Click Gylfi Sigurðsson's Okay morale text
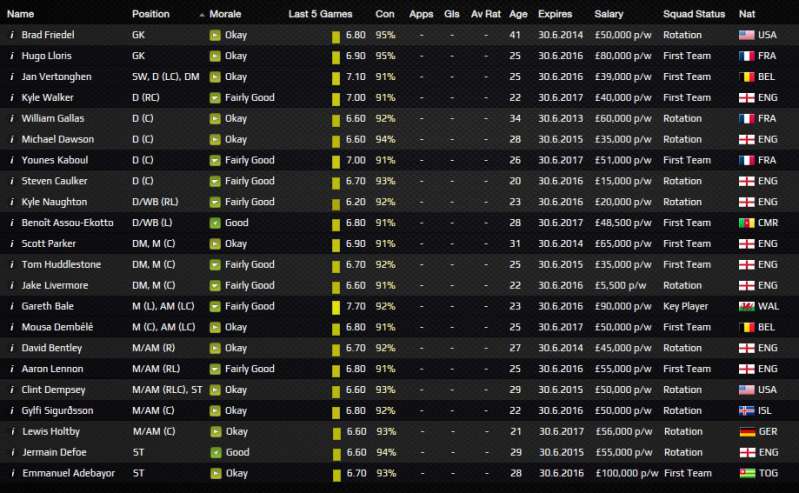 (x=236, y=411)
